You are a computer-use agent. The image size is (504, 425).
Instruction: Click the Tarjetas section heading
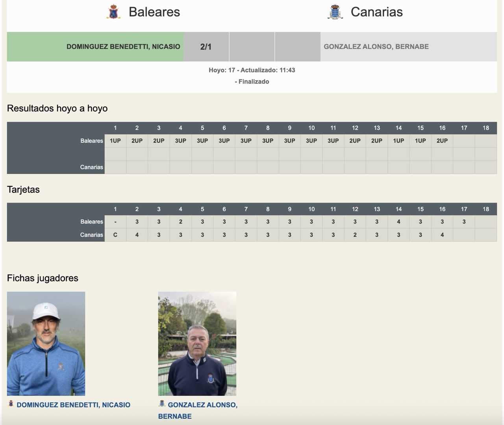23,189
